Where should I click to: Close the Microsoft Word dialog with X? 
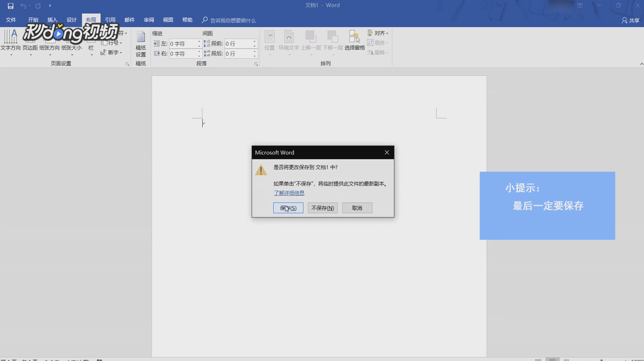[387, 152]
